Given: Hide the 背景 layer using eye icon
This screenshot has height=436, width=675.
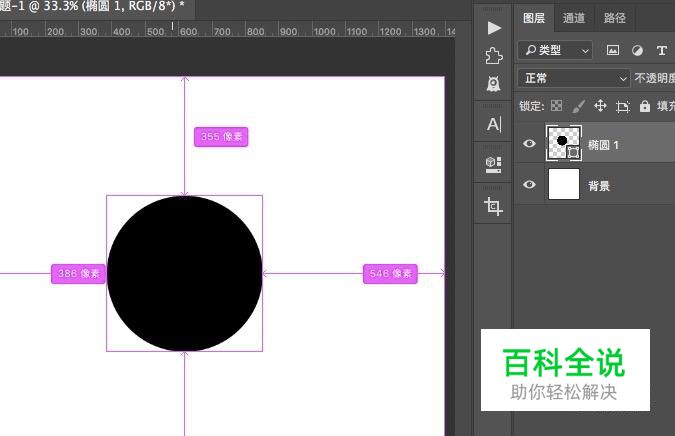Looking at the screenshot, I should click(x=530, y=185).
